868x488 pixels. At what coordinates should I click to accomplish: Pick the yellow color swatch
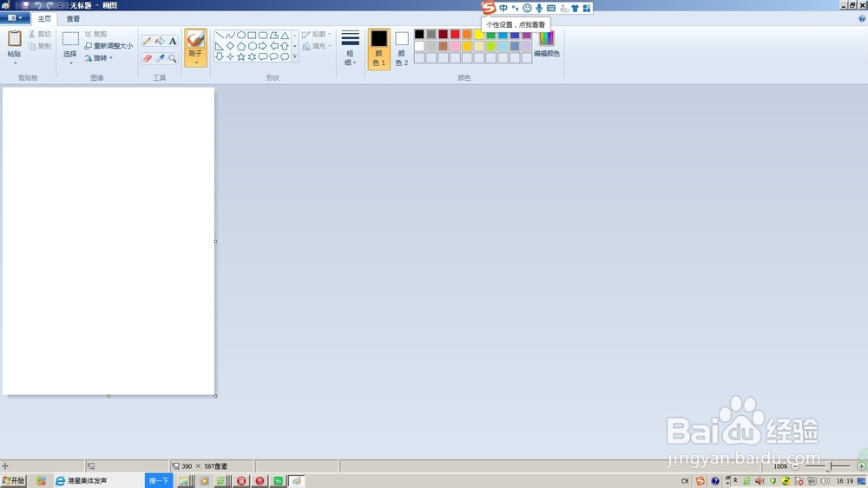[x=479, y=35]
